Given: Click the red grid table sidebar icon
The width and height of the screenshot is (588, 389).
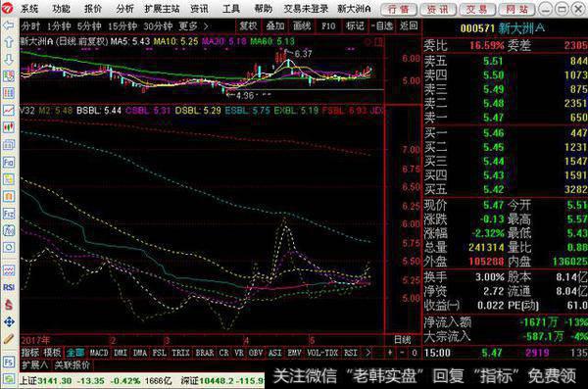Looking at the screenshot, I should click(x=9, y=93).
